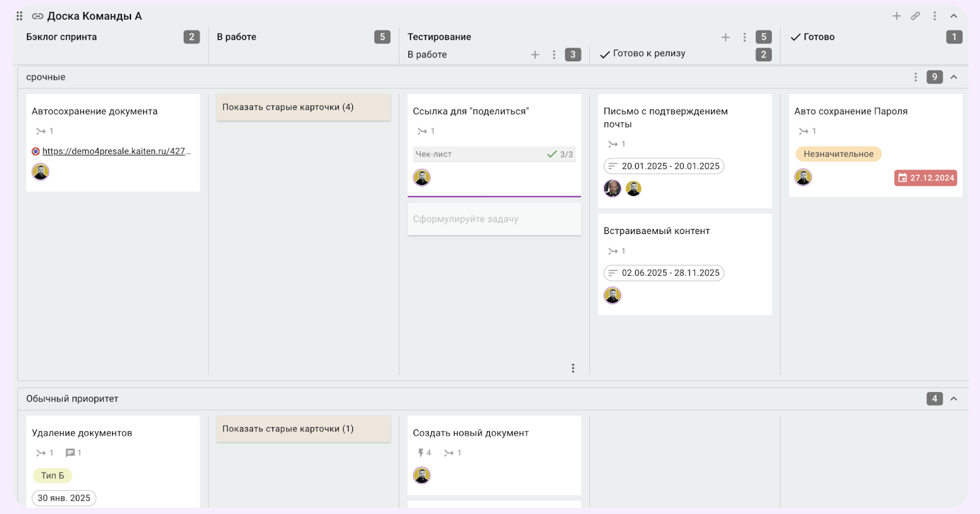This screenshot has width=980, height=514.
Task: Select the Готово column header
Action: (819, 37)
